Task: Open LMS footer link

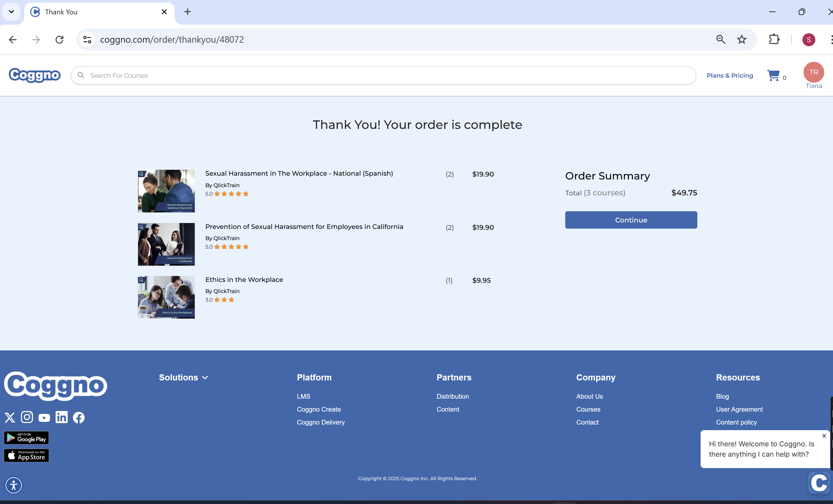Action: pos(303,396)
